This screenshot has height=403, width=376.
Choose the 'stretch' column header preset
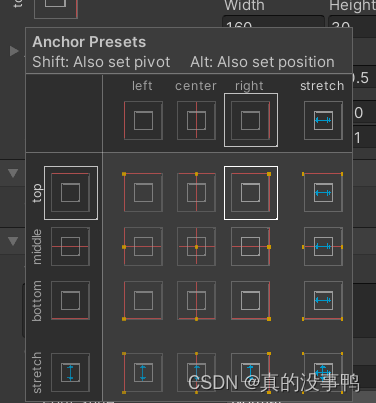click(x=323, y=120)
